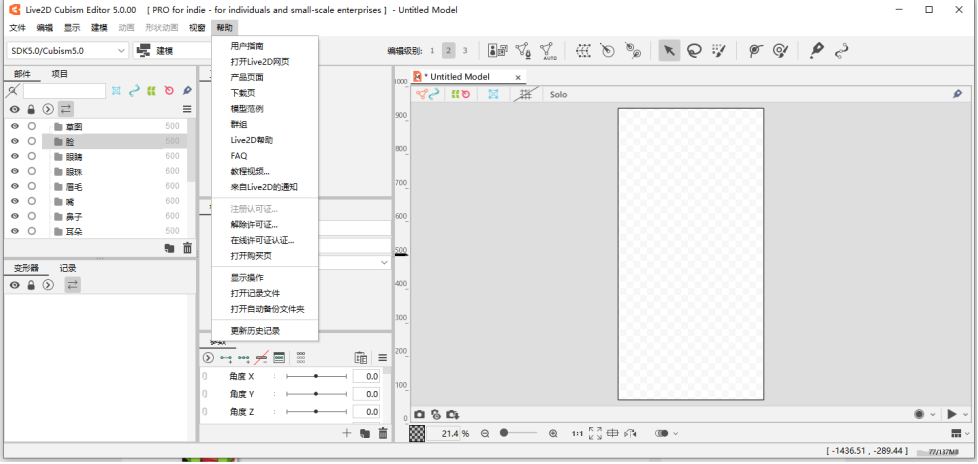The height and width of the screenshot is (464, 978).
Task: Select the art path pen tool
Action: 816,51
